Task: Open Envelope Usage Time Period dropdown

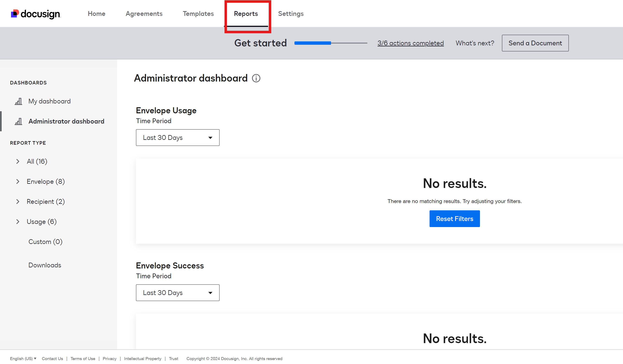Action: (x=178, y=138)
